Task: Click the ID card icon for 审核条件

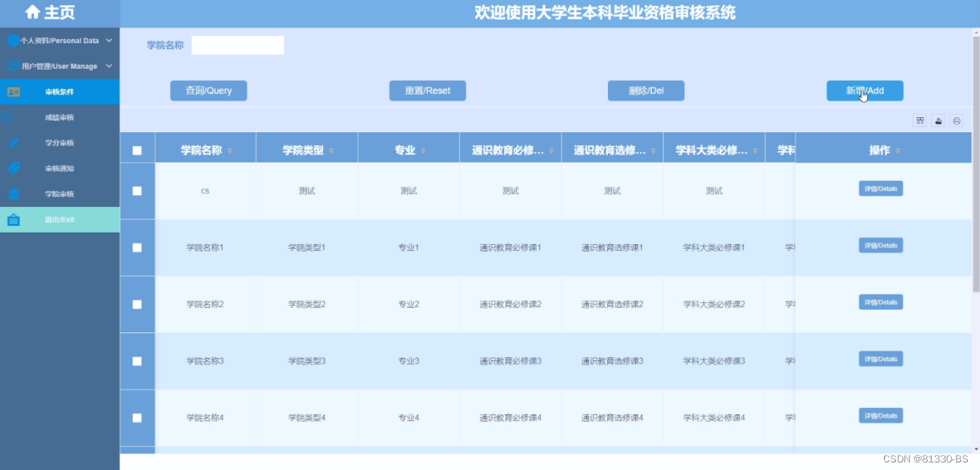Action: (x=14, y=92)
